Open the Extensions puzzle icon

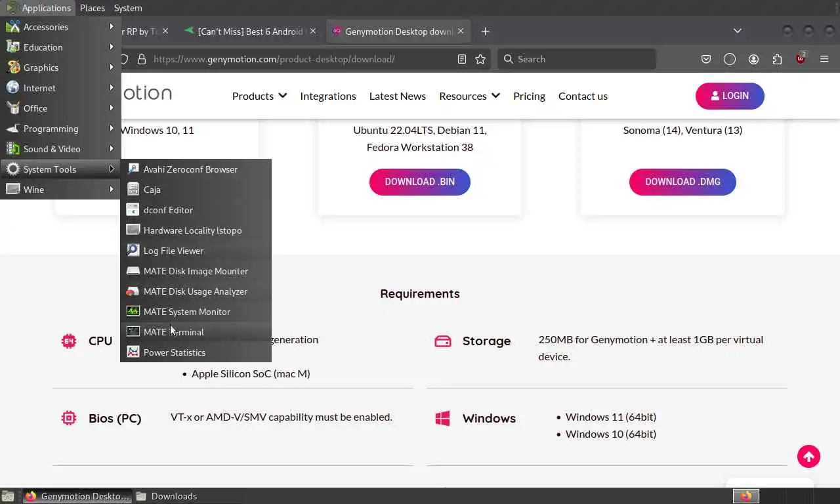tap(777, 59)
